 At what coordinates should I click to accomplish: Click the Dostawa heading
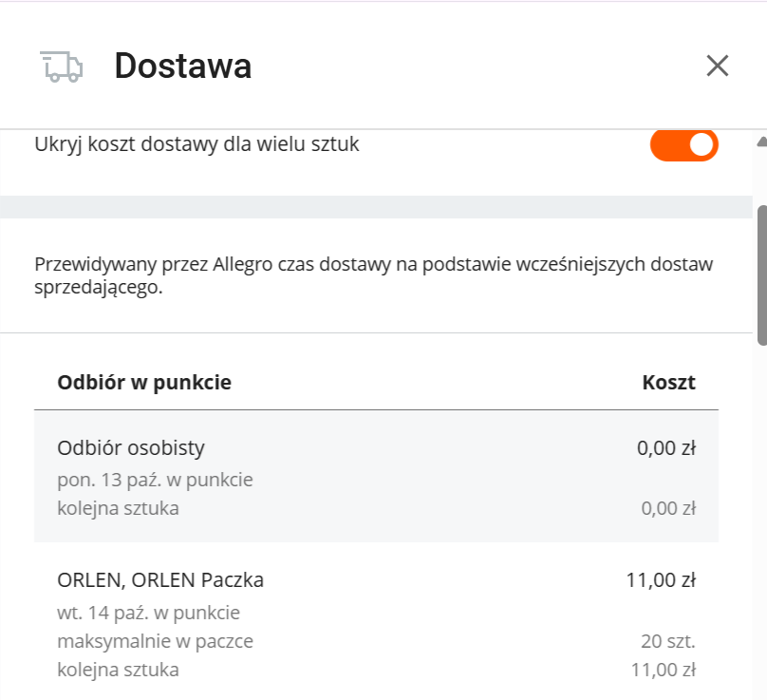pyautogui.click(x=182, y=66)
